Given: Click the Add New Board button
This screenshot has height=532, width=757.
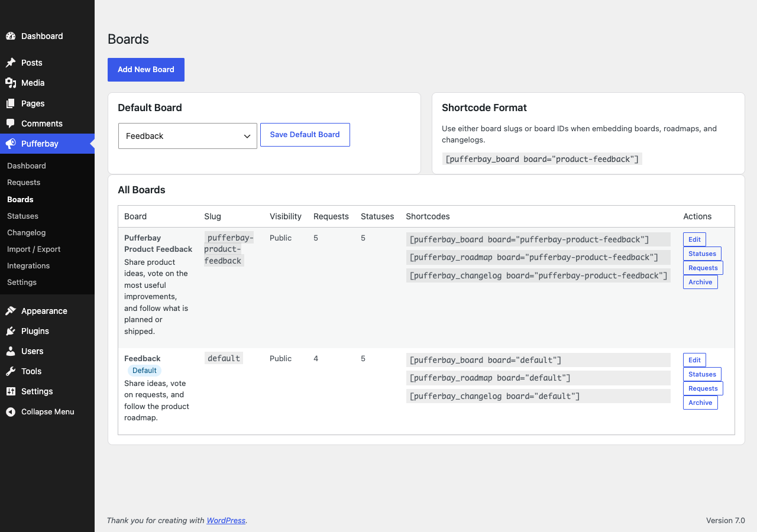Looking at the screenshot, I should (146, 70).
